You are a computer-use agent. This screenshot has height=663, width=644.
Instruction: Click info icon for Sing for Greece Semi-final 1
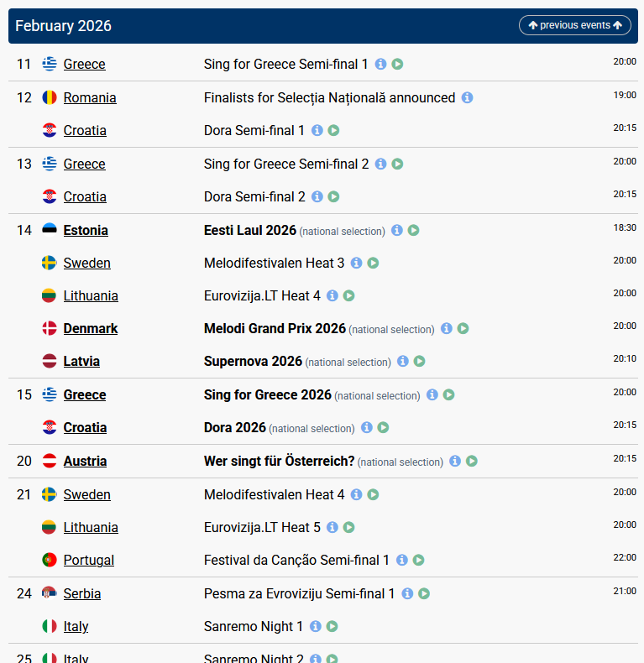pos(380,64)
